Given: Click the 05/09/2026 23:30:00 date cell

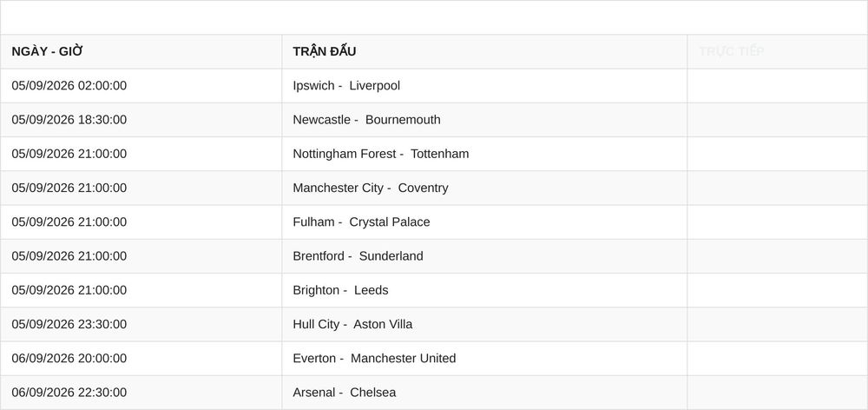Looking at the screenshot, I should point(141,324).
